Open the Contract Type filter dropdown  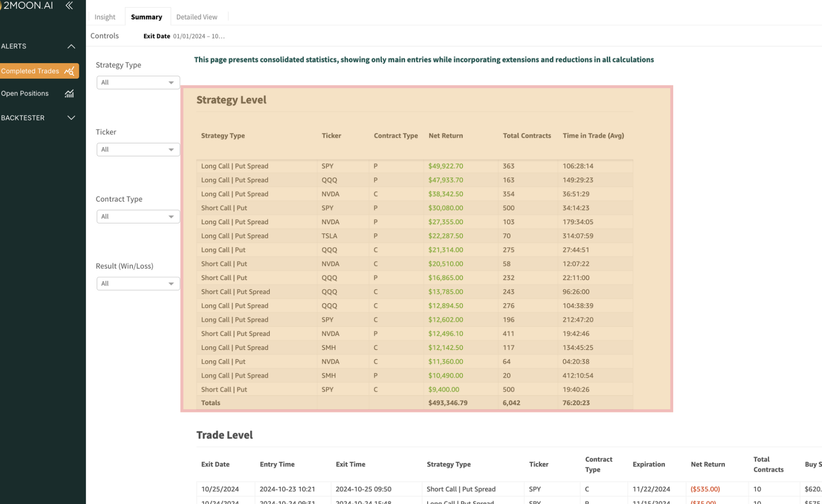coord(138,217)
